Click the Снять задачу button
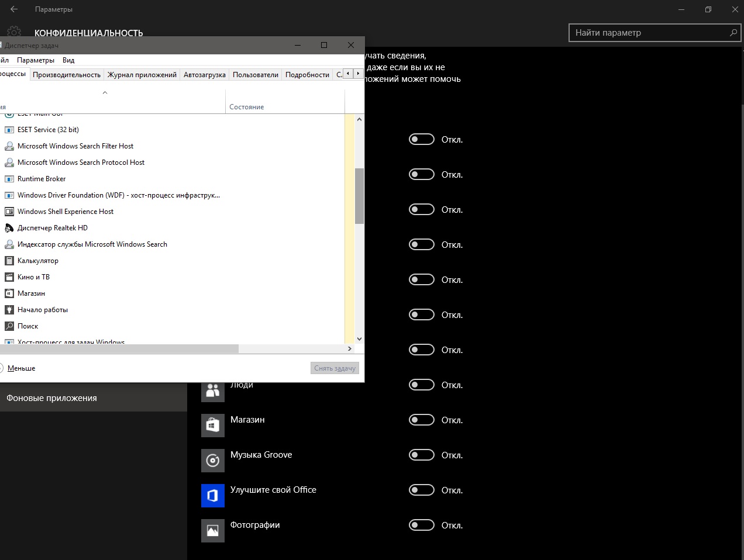 335,368
